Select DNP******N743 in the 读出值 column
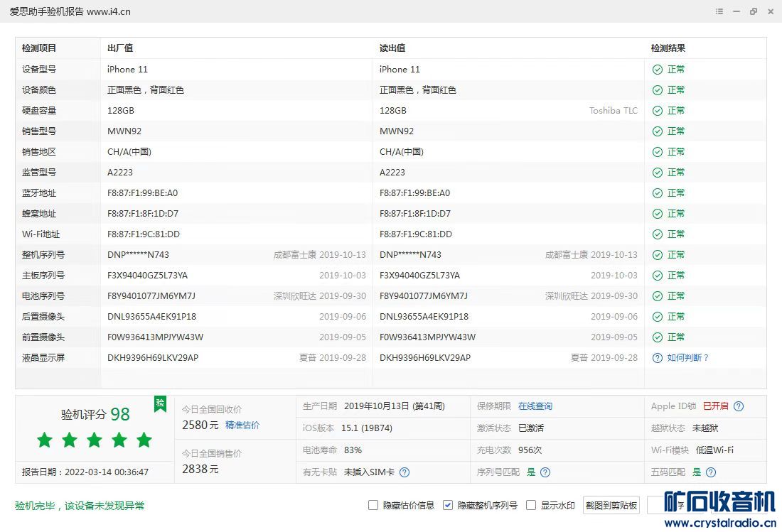Image resolution: width=782 pixels, height=532 pixels. point(410,254)
